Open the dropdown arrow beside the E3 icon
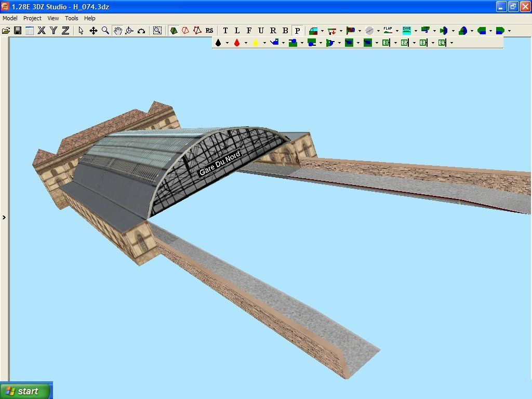The width and height of the screenshot is (532, 399). point(433,43)
